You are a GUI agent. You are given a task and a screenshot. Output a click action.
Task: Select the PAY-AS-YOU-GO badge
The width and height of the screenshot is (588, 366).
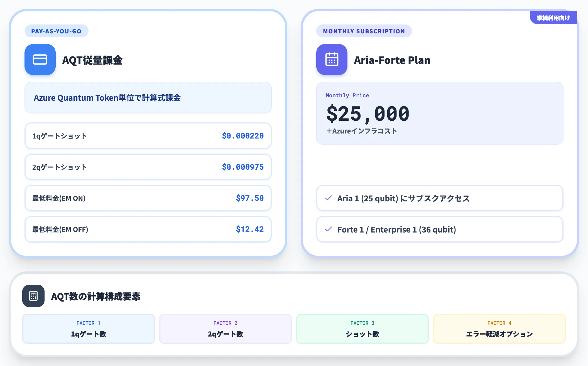click(x=57, y=31)
